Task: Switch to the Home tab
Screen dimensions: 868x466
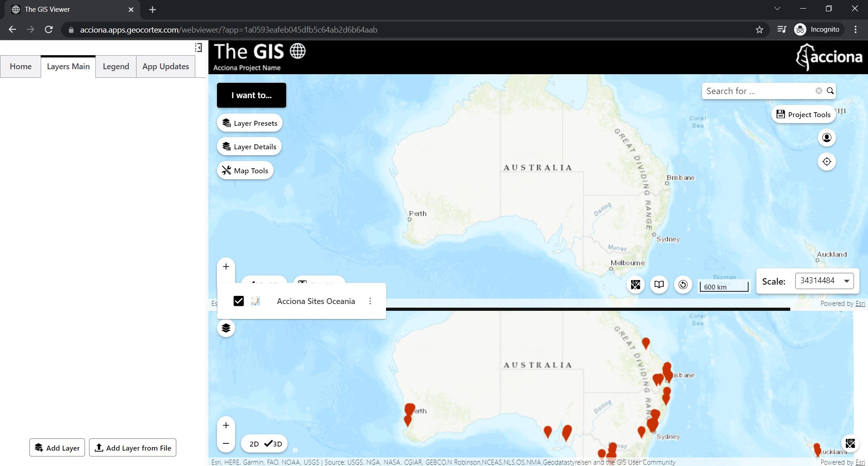Action: coord(21,67)
